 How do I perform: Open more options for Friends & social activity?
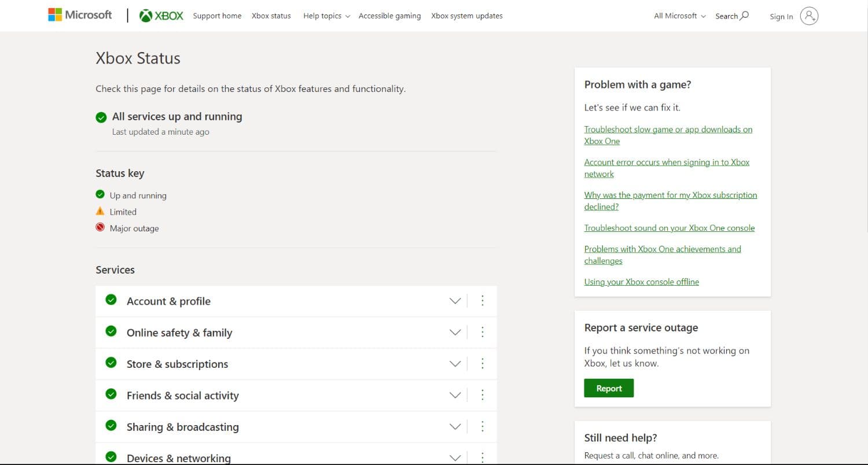pyautogui.click(x=483, y=395)
